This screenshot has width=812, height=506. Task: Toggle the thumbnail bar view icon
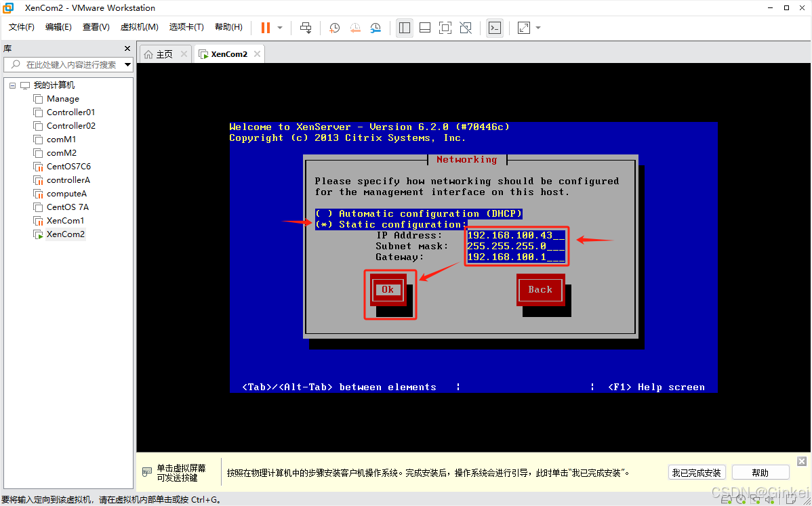click(425, 28)
